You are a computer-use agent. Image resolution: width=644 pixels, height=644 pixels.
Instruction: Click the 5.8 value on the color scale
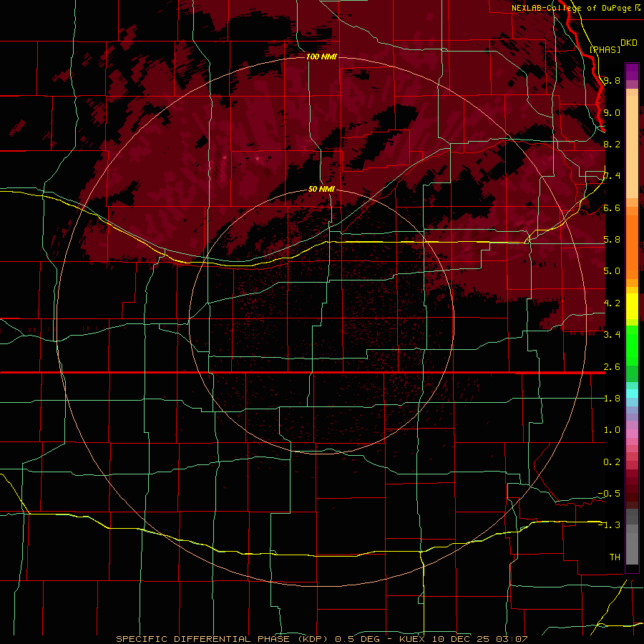tap(612, 240)
